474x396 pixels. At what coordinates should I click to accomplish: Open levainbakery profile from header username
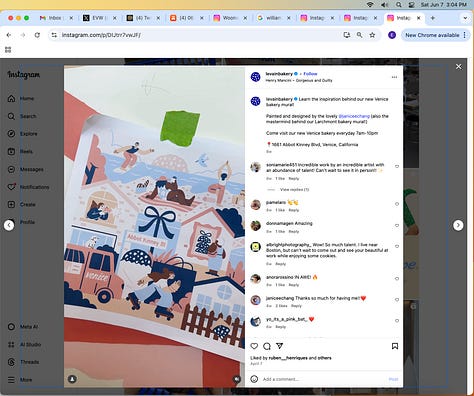pyautogui.click(x=279, y=74)
